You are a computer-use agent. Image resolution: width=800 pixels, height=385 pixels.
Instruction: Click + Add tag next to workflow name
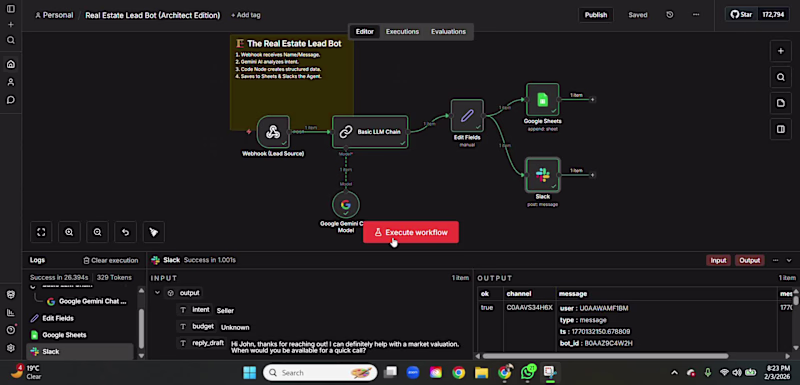[x=245, y=15]
